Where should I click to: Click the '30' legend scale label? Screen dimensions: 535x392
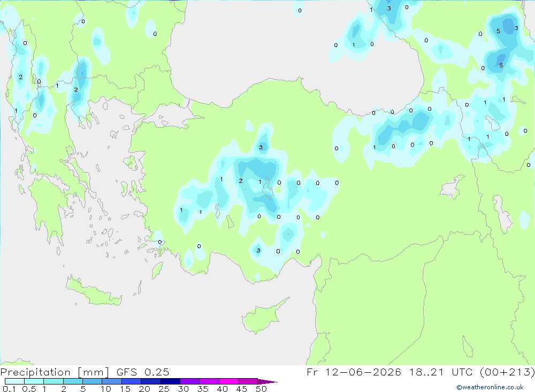click(183, 389)
